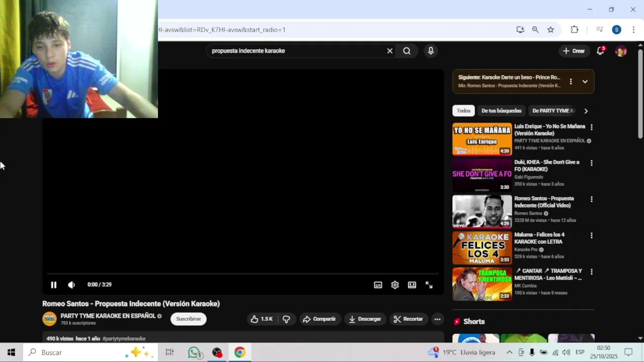
Task: Select the 'De tus búsquedas' chip
Action: tap(501, 111)
